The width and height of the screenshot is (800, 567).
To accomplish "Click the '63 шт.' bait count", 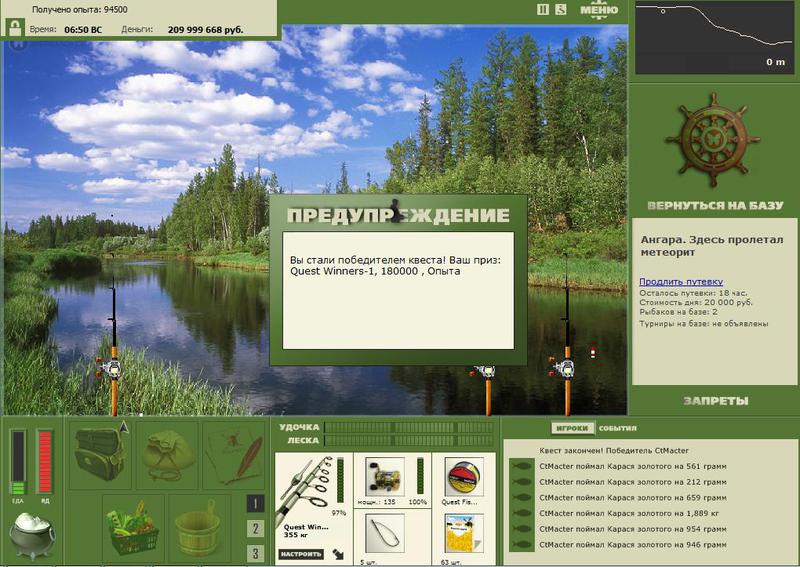I will pos(451,562).
